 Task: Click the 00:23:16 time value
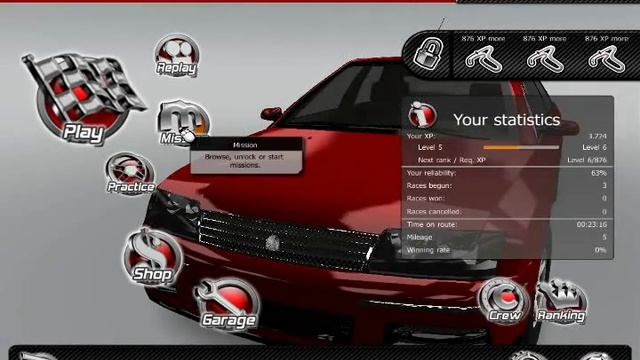point(592,224)
